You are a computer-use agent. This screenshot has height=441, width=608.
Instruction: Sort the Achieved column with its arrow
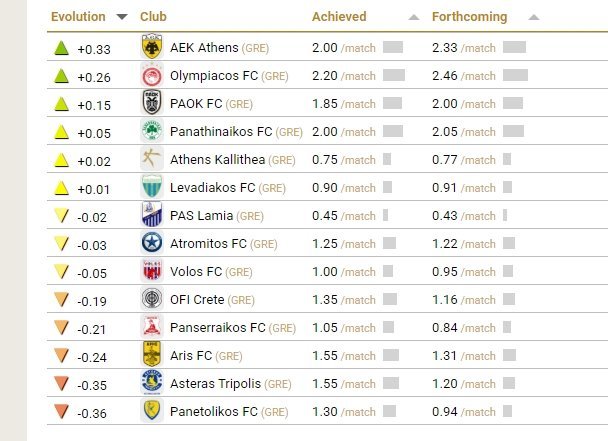point(414,17)
